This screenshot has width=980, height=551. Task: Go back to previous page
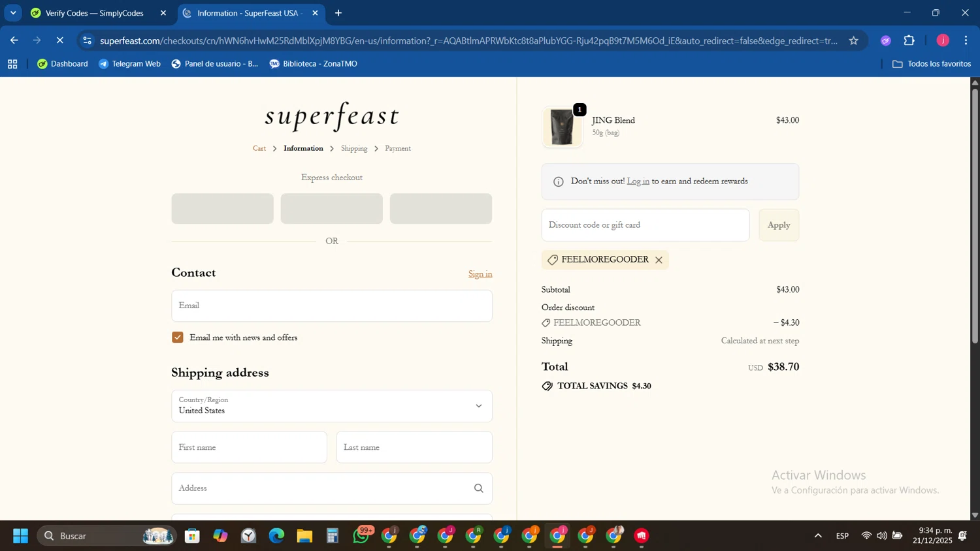(14, 40)
